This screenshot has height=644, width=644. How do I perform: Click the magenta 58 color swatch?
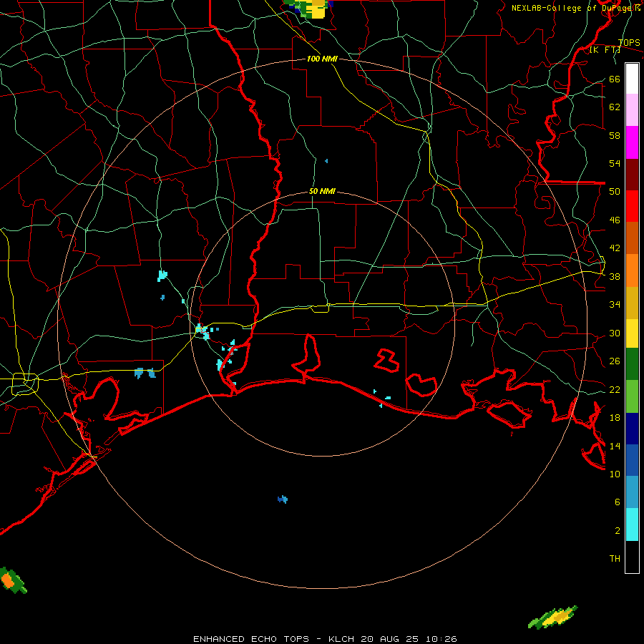tap(632, 142)
